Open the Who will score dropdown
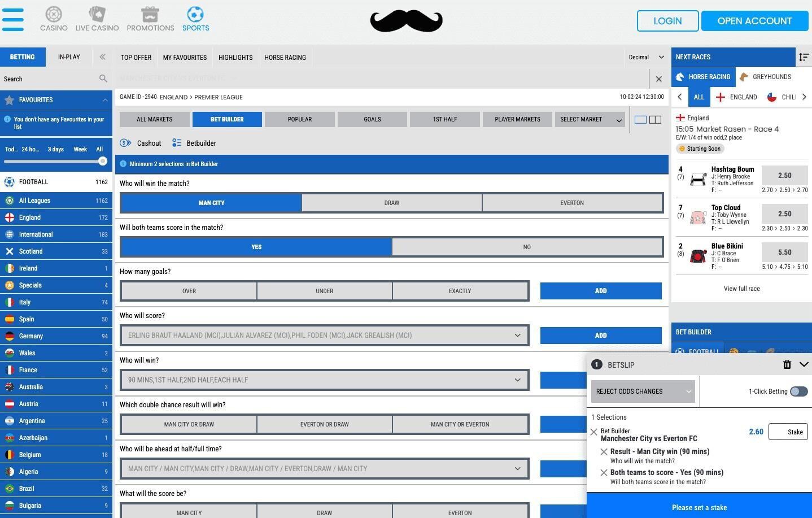The image size is (812, 518). (325, 335)
